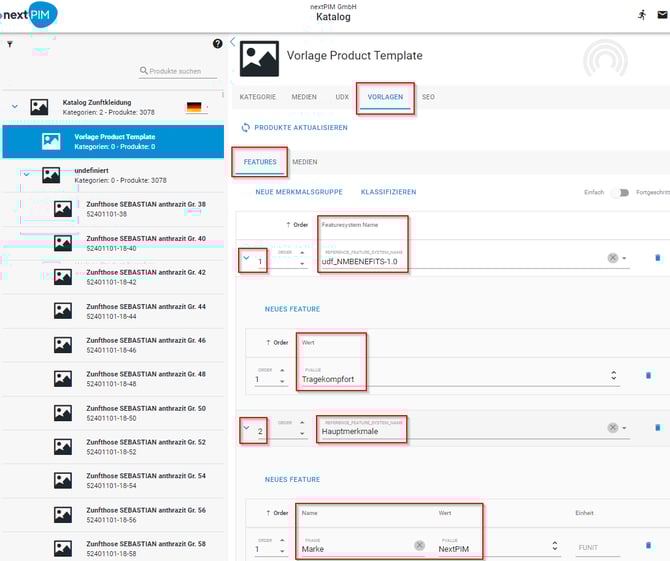The height and width of the screenshot is (561, 670).
Task: Adjust order stepper of group 1
Action: 302,258
